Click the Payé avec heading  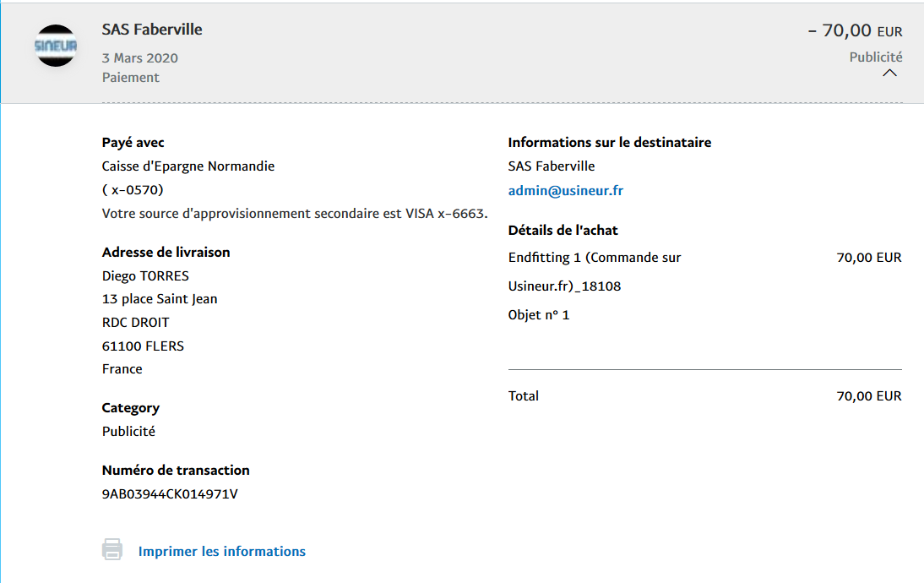[133, 143]
